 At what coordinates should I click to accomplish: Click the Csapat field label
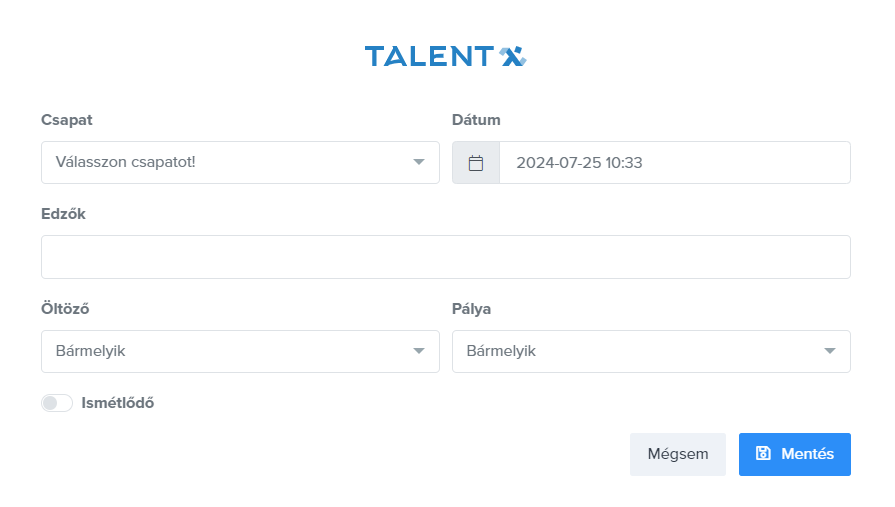[66, 120]
